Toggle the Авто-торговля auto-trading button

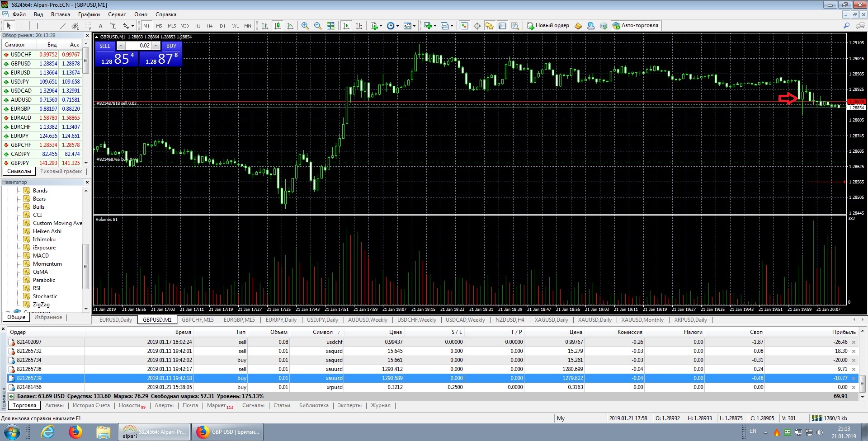(636, 26)
